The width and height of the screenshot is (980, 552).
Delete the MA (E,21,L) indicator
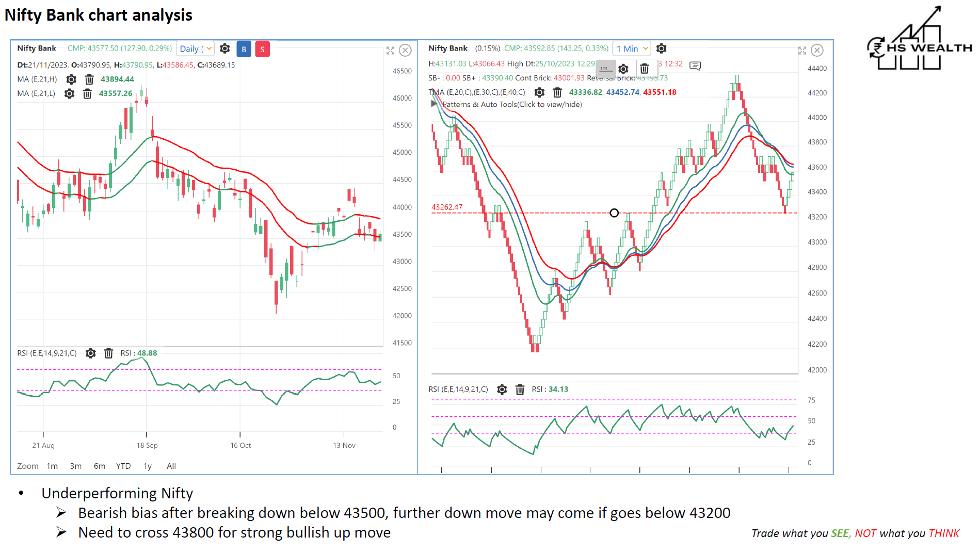87,94
